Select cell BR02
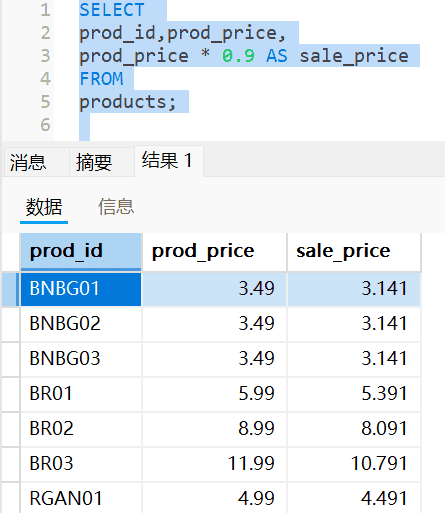Viewport: 445px width, 513px height. click(x=81, y=429)
